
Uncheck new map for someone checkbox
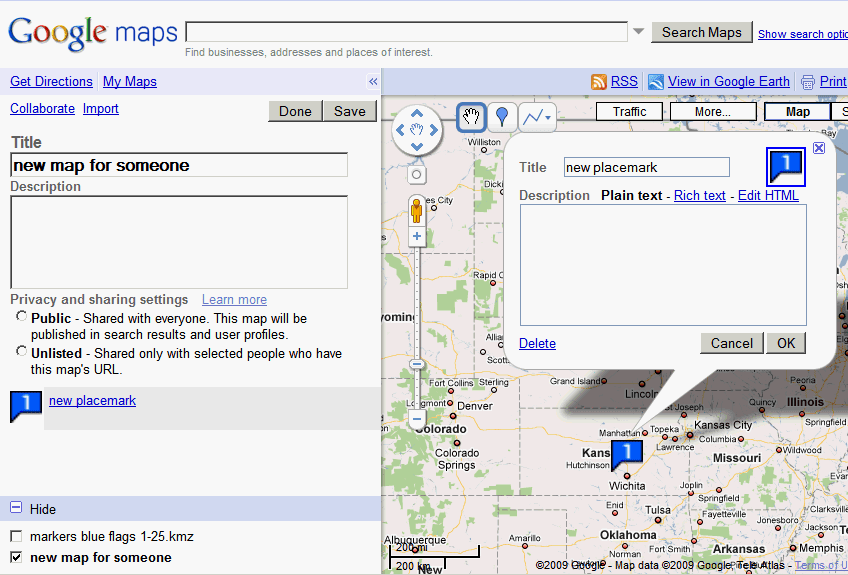point(16,557)
